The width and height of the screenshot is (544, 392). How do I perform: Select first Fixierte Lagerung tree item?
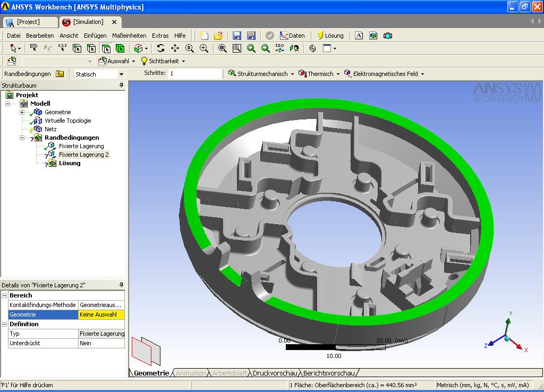(x=81, y=146)
